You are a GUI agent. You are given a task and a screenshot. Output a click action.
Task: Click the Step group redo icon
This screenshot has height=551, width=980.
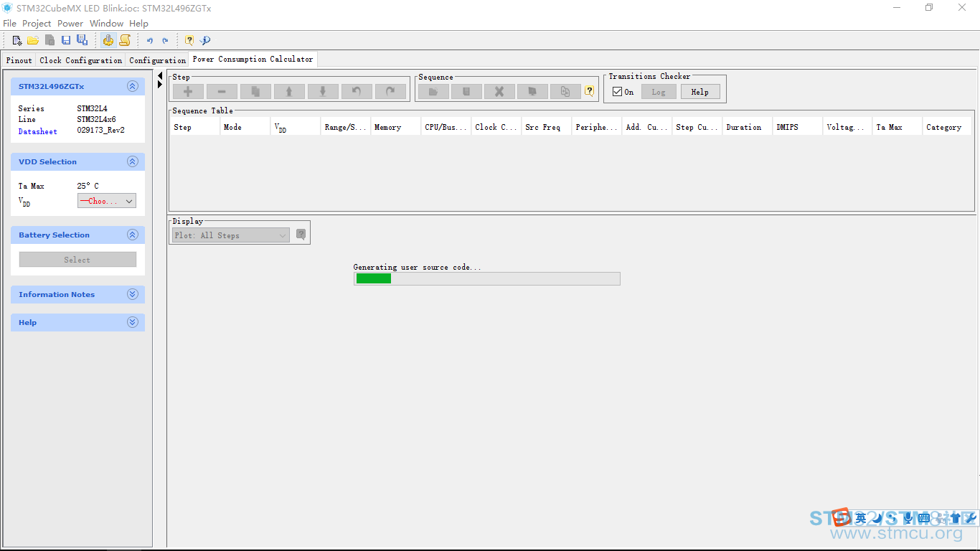pos(390,92)
